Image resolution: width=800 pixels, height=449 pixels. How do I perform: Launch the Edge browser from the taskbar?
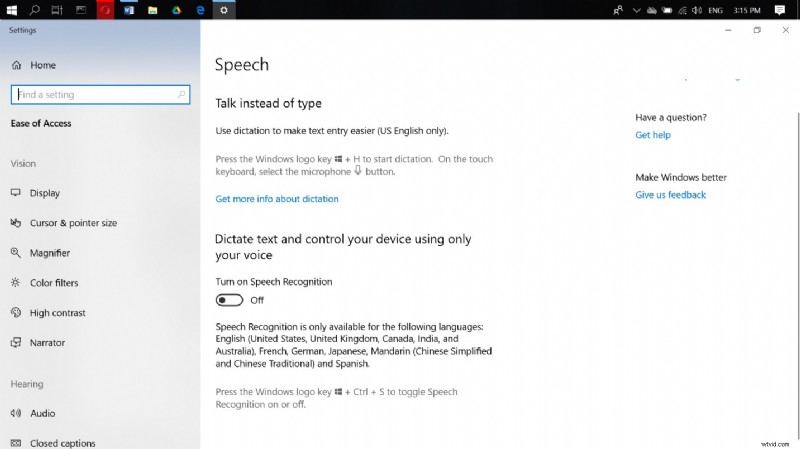(x=200, y=10)
